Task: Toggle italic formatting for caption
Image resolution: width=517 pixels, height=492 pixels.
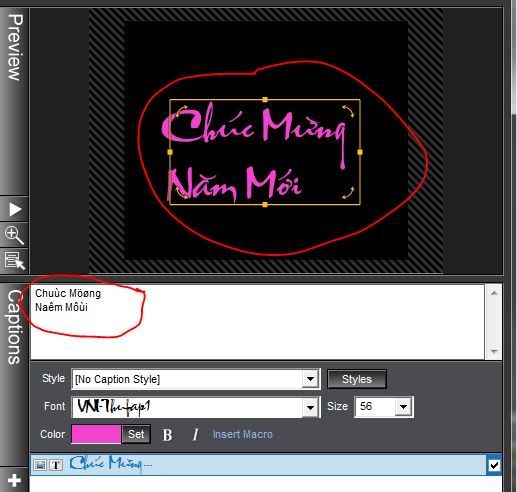Action: pos(196,435)
